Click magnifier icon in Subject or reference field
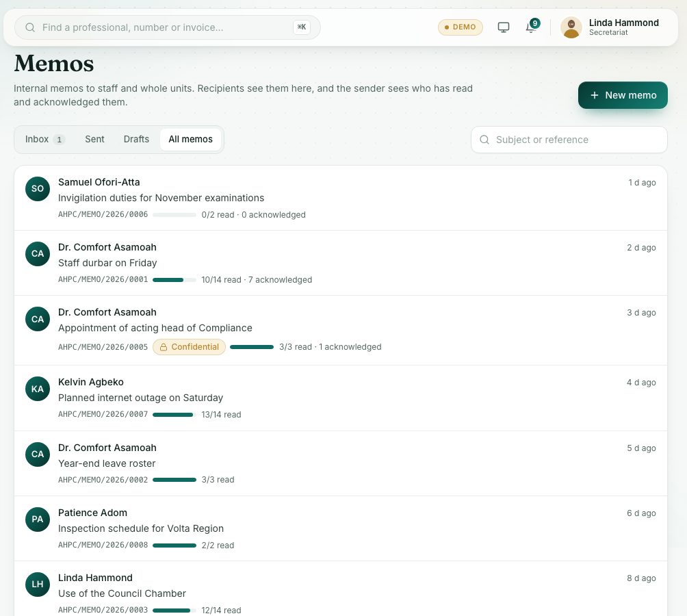687x616 pixels. pos(484,140)
